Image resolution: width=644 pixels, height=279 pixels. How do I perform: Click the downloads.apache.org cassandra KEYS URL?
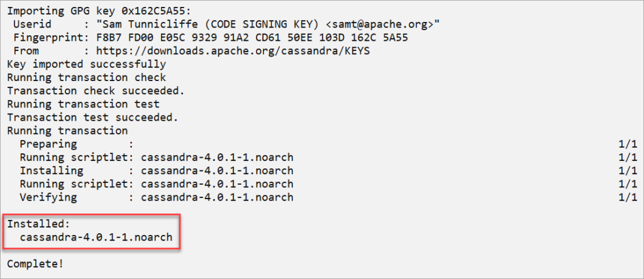click(233, 51)
